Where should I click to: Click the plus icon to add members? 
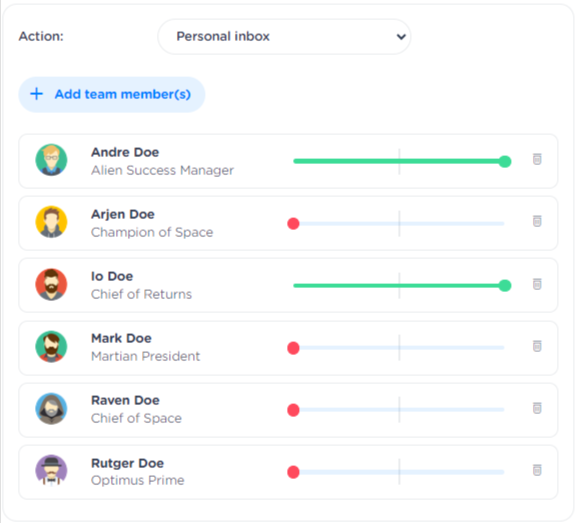pyautogui.click(x=36, y=94)
